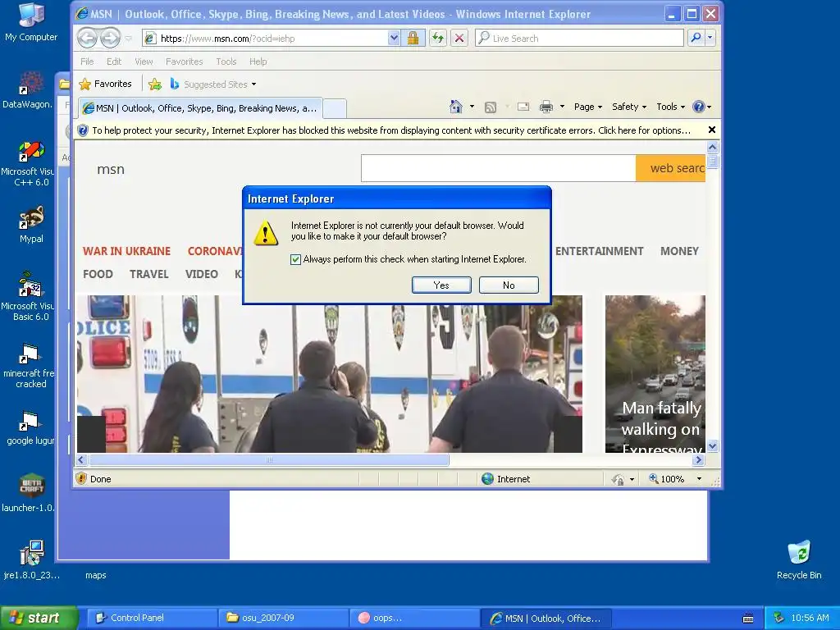This screenshot has width=840, height=630.
Task: Open search provider dropdown arrow
Action: (x=710, y=38)
